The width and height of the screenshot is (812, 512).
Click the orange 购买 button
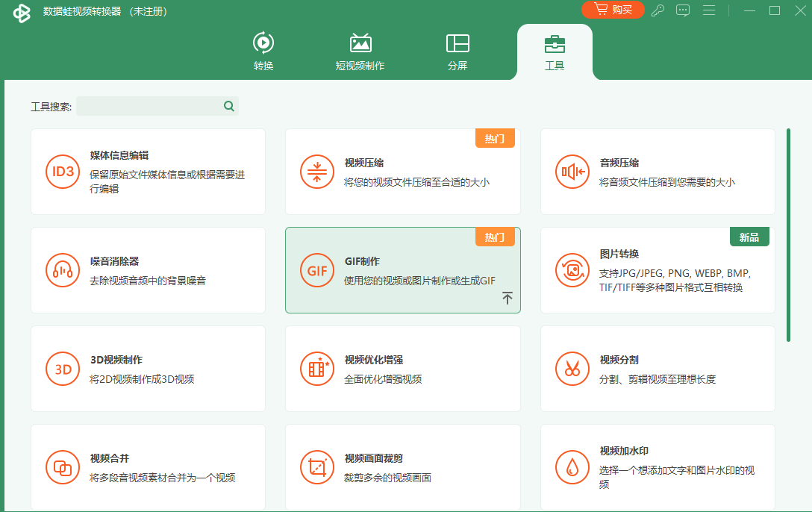613,10
